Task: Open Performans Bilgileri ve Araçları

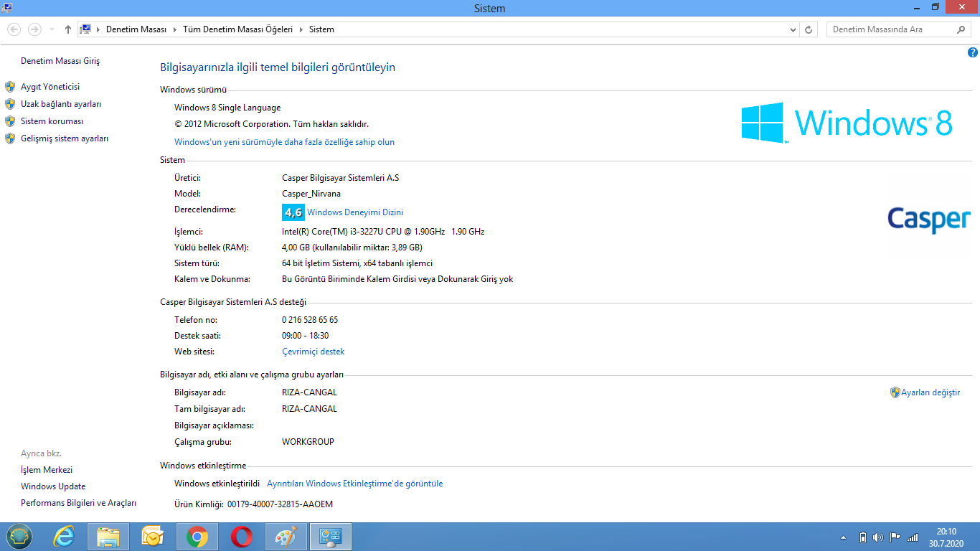Action: coord(78,503)
